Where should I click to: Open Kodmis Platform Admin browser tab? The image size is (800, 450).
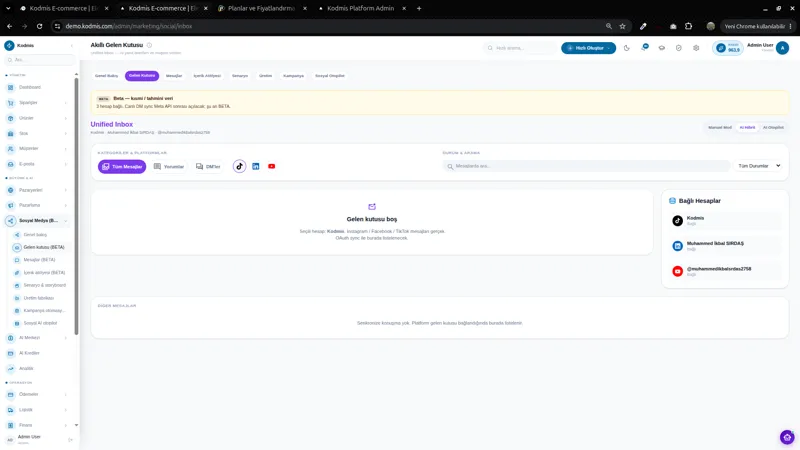tap(362, 8)
